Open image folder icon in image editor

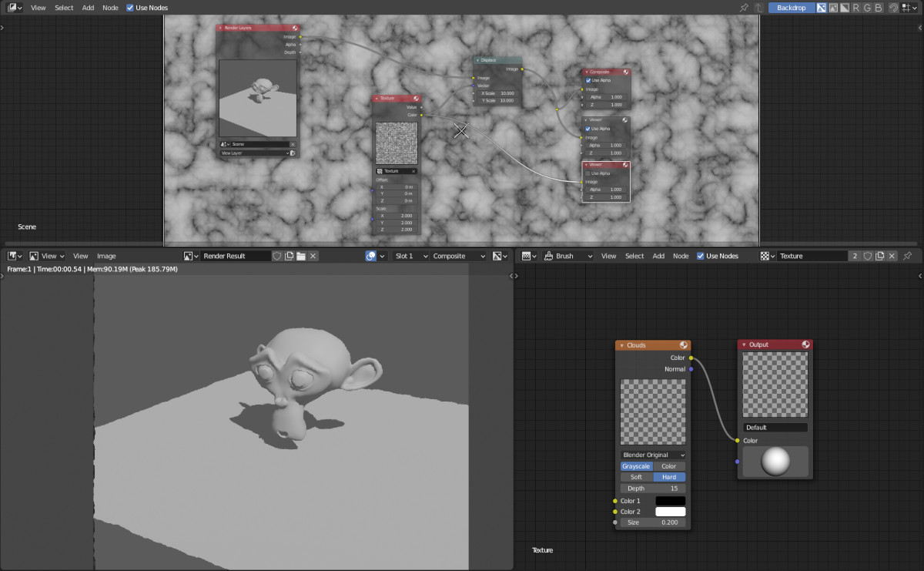(301, 256)
